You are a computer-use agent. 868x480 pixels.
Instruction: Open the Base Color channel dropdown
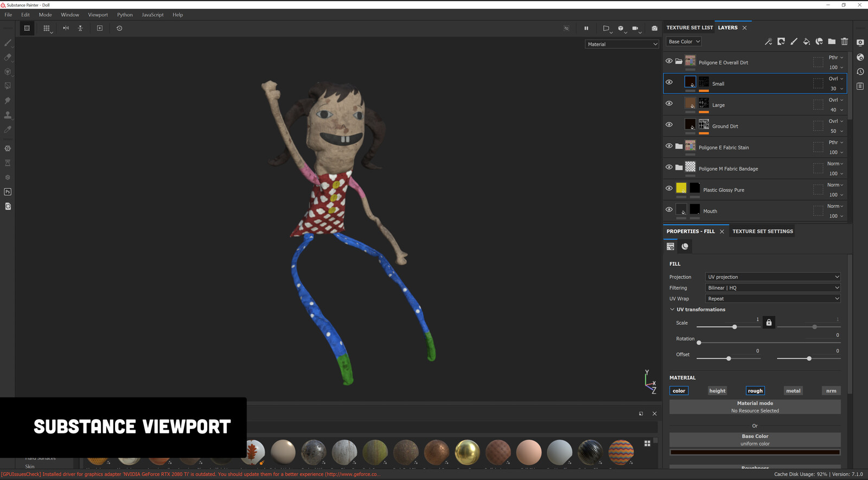click(684, 41)
